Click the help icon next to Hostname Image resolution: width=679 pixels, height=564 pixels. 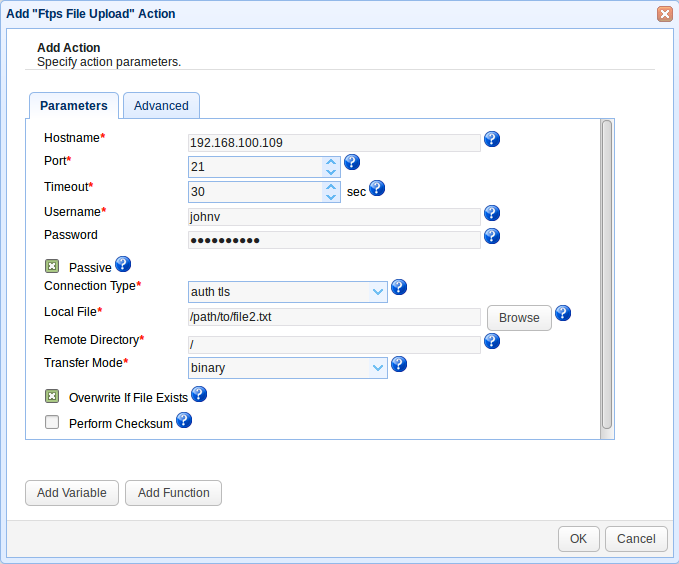491,140
